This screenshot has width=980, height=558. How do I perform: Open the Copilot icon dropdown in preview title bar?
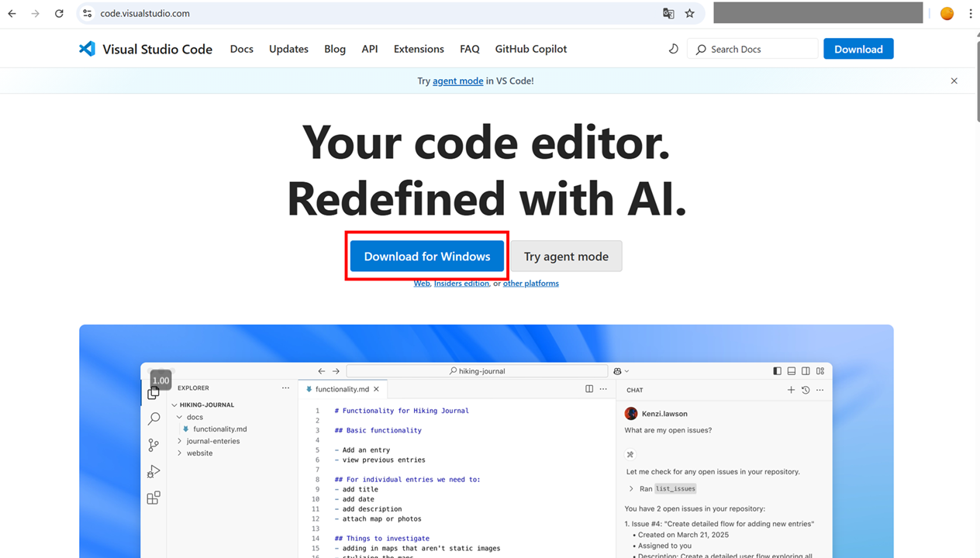(x=621, y=371)
